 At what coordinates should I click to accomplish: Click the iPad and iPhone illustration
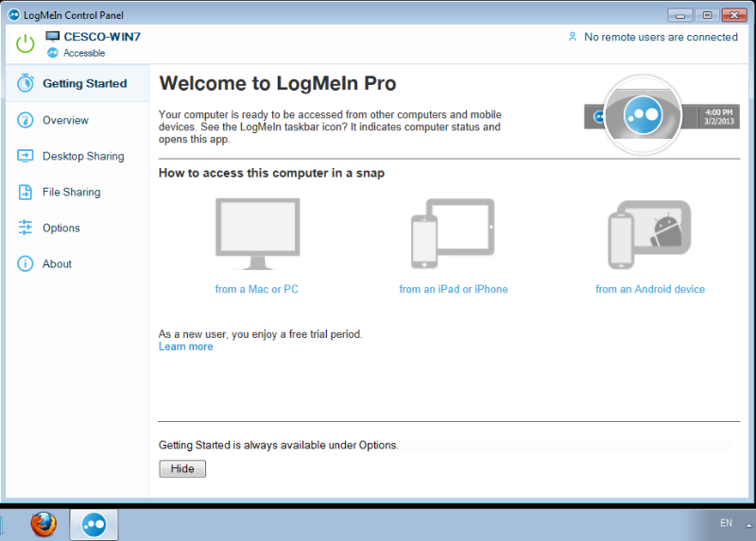(x=453, y=233)
